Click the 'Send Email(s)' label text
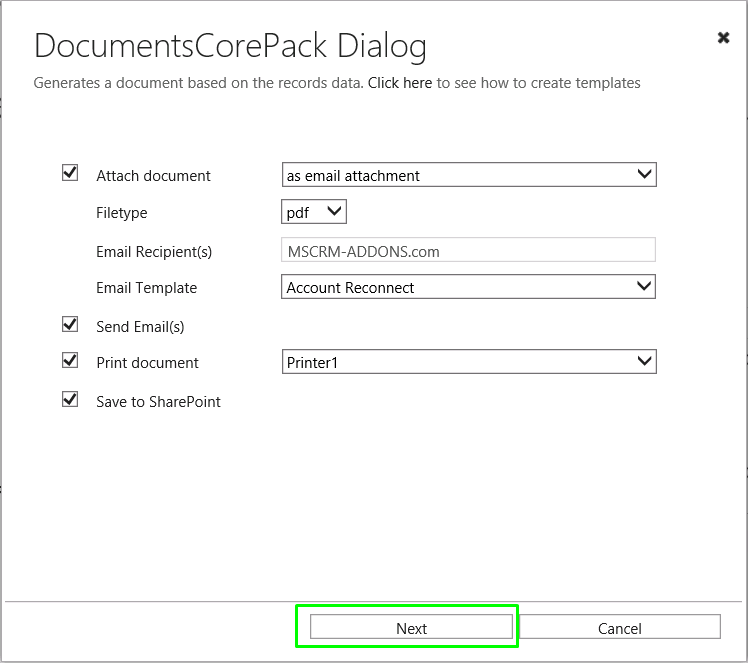The height and width of the screenshot is (663, 748). click(x=140, y=327)
